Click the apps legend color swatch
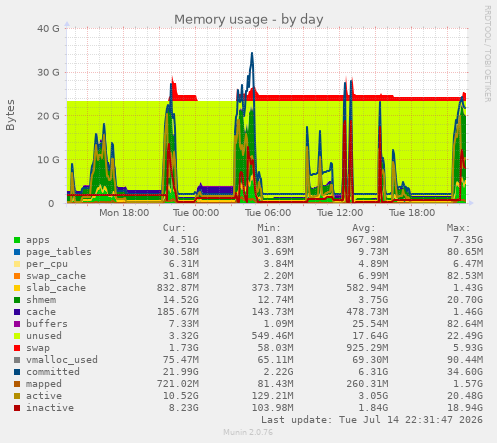 tap(17, 240)
